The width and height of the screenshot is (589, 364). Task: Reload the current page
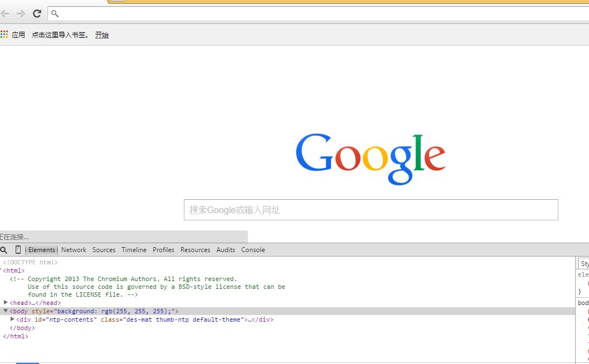(x=37, y=13)
